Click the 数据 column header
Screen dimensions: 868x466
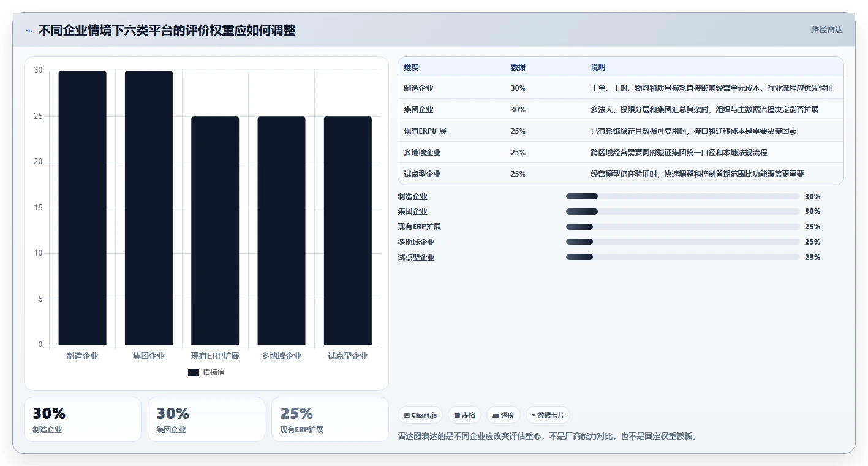pos(518,67)
